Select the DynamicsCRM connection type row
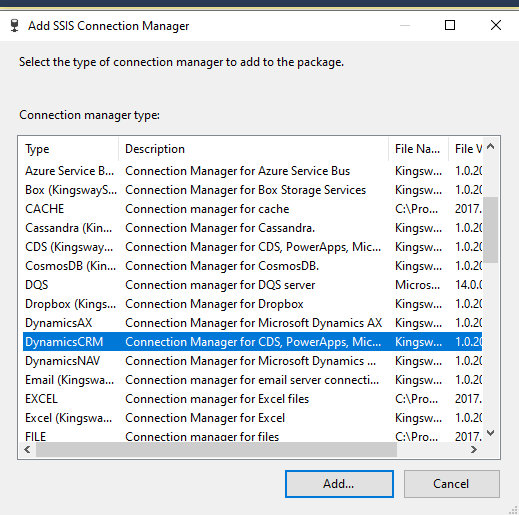 click(x=252, y=342)
